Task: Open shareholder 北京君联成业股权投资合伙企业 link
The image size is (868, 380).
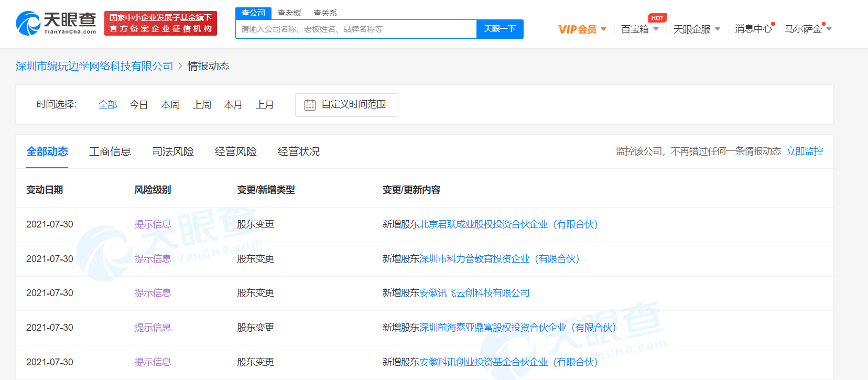Action: click(508, 224)
